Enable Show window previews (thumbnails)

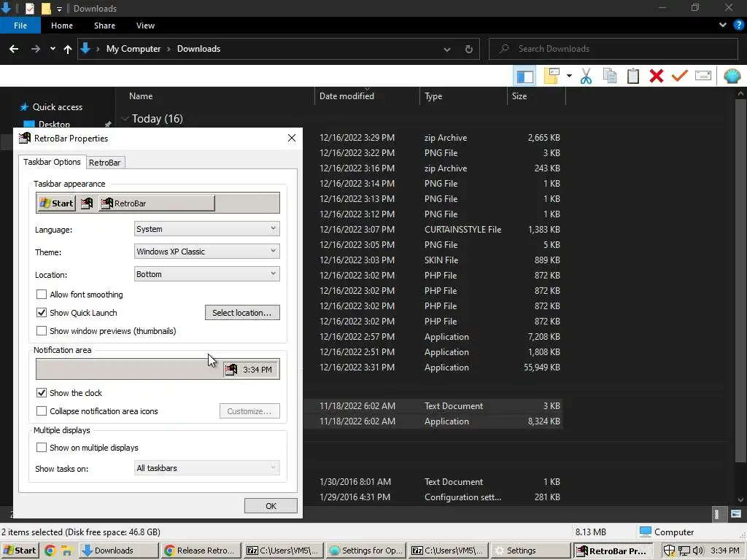click(x=42, y=331)
